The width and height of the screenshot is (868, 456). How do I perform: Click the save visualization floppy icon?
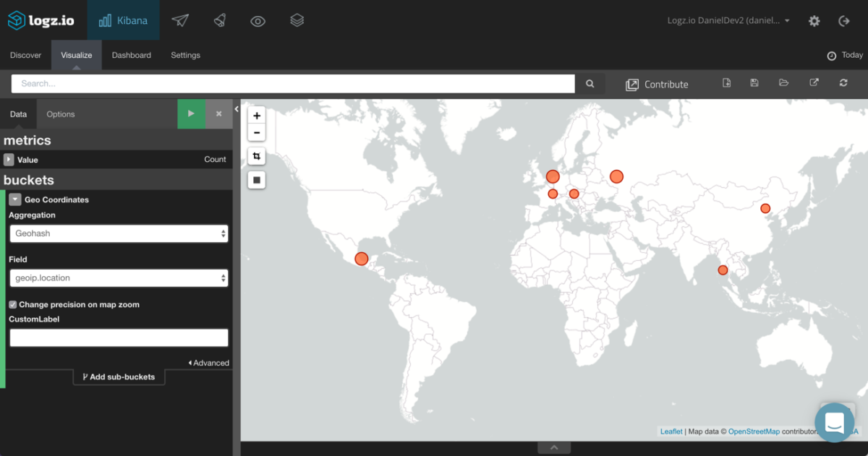pos(754,83)
